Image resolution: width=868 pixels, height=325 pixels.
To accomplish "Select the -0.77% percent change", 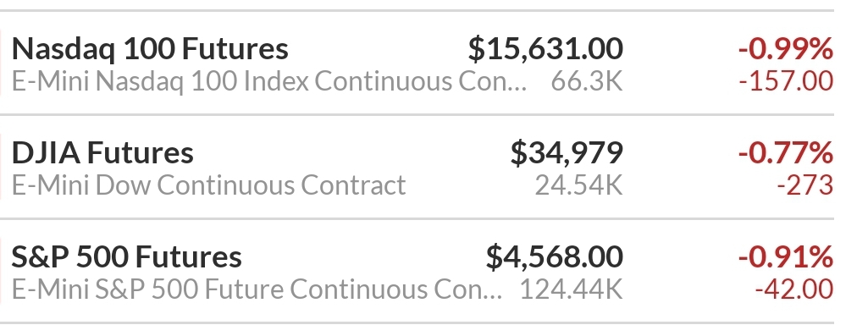I will [x=786, y=153].
